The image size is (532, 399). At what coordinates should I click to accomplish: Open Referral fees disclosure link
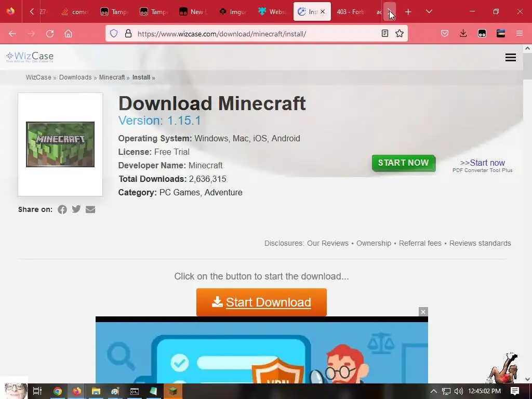tap(420, 243)
